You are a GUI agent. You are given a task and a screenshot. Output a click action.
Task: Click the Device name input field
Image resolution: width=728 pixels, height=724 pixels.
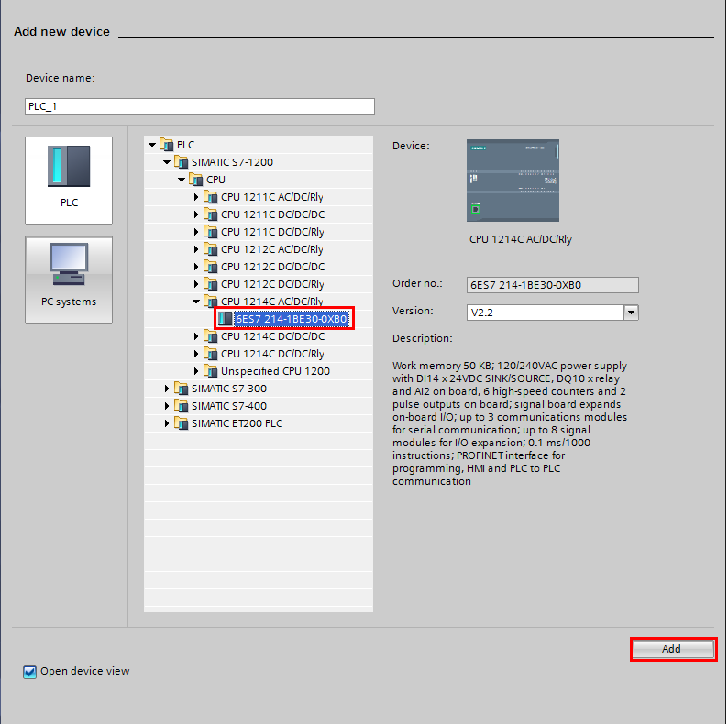200,106
